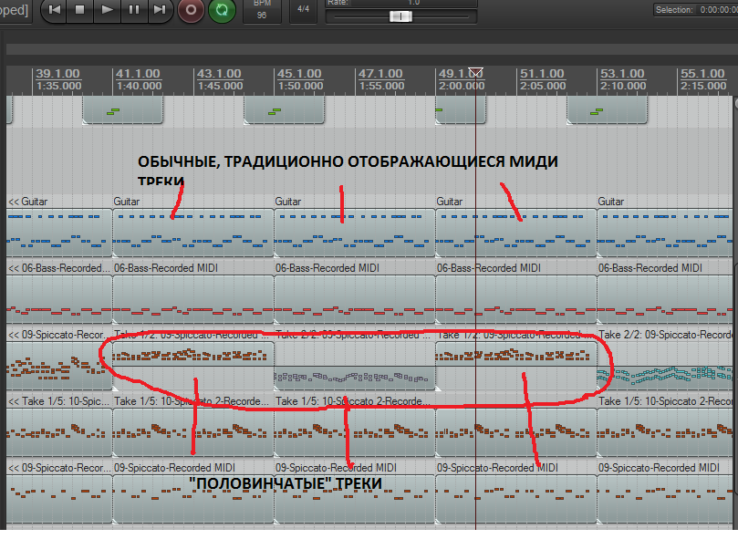The width and height of the screenshot is (738, 560).
Task: Select bottom '09-Spiccato-Recorded MIDI' item at bar 41
Action: tap(193, 499)
